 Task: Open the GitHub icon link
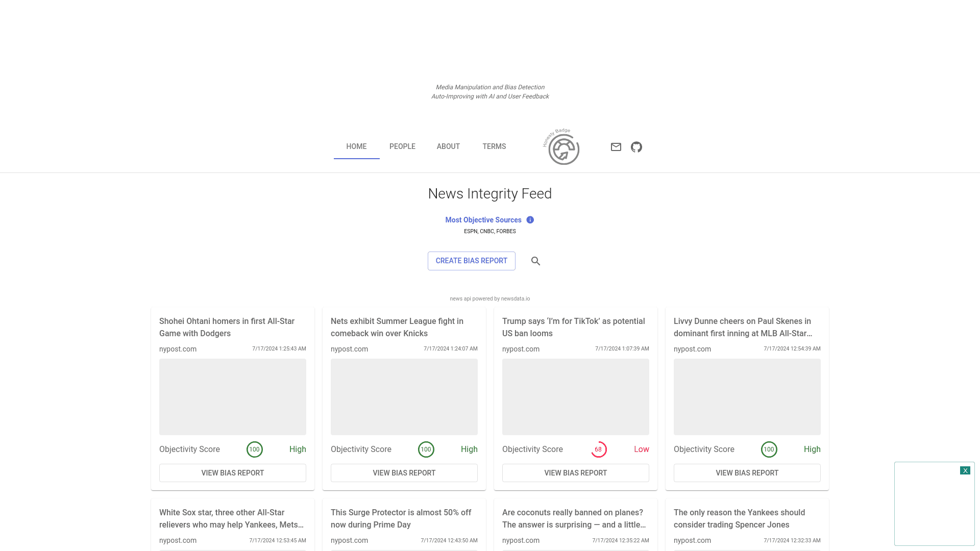click(x=636, y=147)
